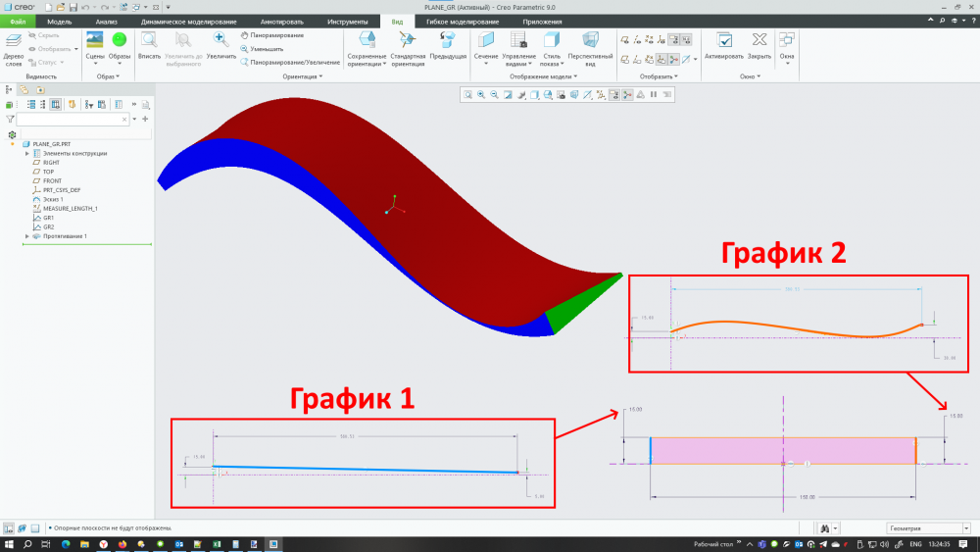
Task: Open Excel from the Windows taskbar
Action: [x=217, y=544]
